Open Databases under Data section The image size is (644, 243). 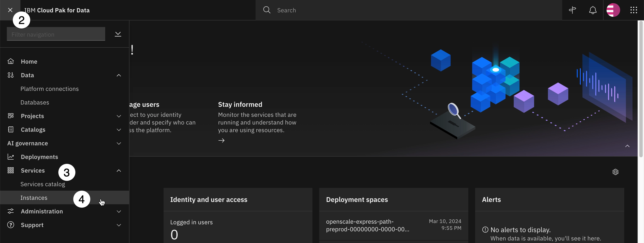34,102
